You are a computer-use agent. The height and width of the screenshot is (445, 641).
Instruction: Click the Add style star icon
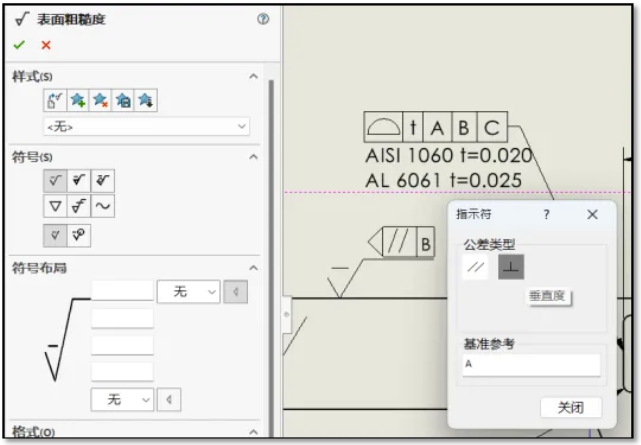[78, 100]
